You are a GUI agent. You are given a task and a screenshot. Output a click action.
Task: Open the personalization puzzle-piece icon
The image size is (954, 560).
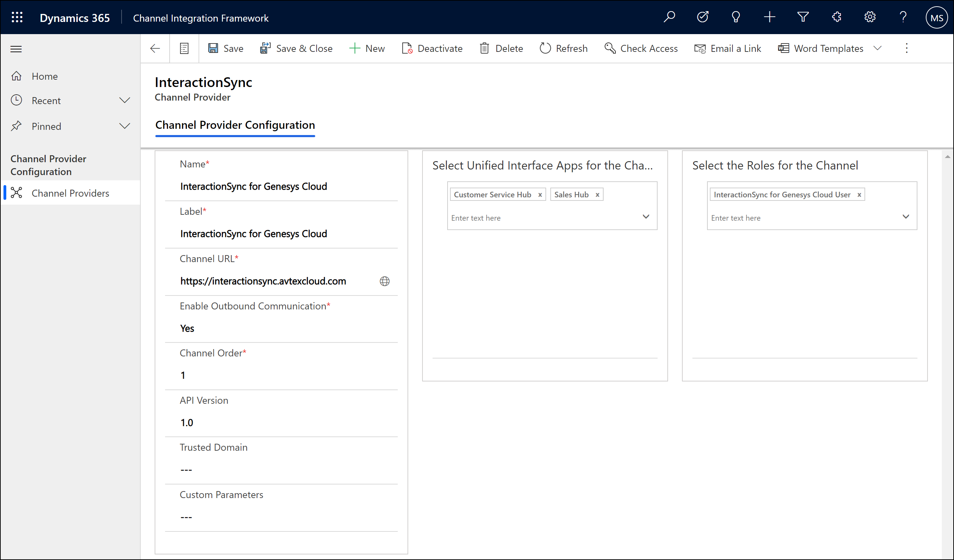click(836, 17)
